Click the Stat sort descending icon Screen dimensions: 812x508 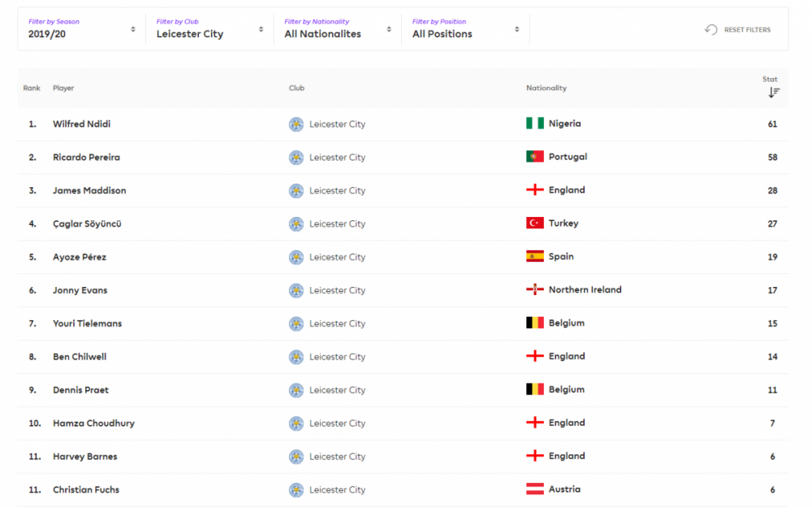tap(774, 93)
